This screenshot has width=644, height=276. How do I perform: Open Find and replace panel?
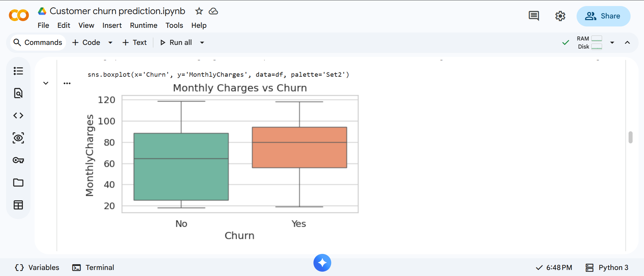(x=18, y=93)
